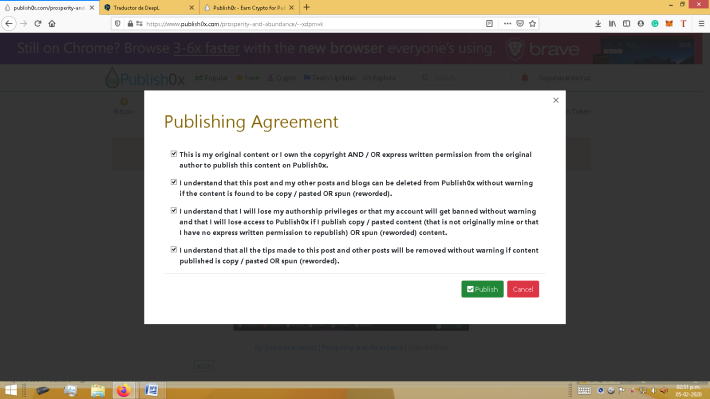Close the Publishing Agreement dialog
The image size is (710, 399).
coord(556,100)
